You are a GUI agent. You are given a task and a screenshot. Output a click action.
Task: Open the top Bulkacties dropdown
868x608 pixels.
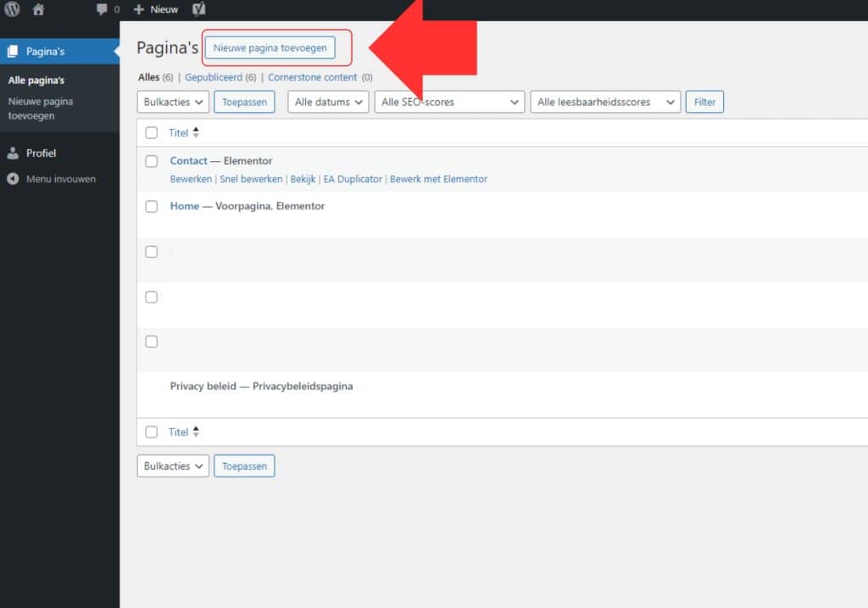173,102
